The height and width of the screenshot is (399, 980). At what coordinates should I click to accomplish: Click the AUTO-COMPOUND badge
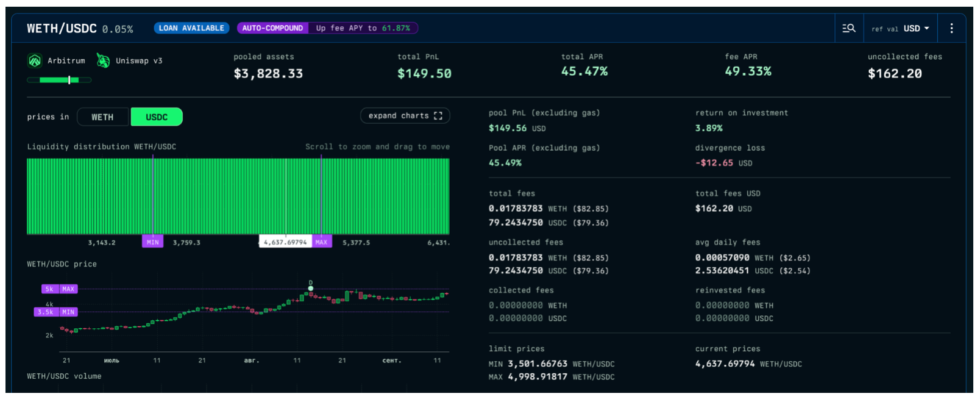click(272, 28)
